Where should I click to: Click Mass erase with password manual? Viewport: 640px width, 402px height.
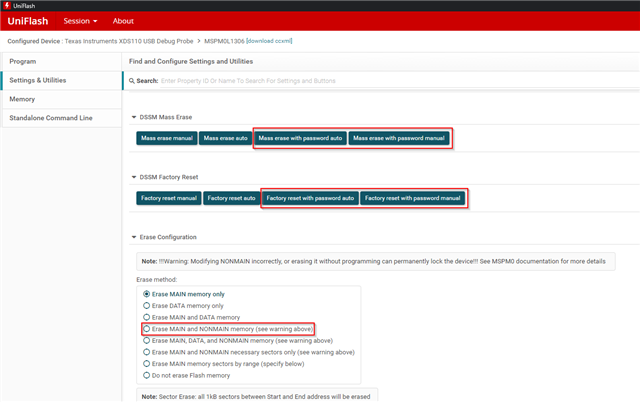[x=399, y=138]
